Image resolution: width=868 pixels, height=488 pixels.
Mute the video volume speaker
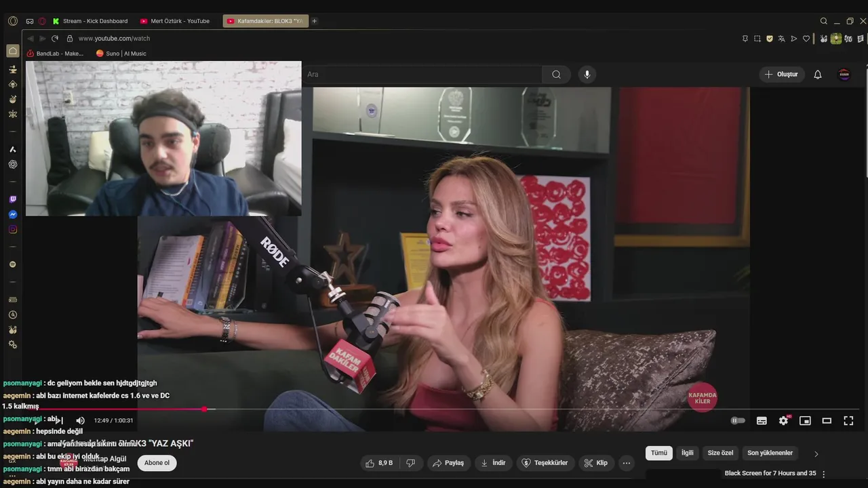(x=80, y=420)
